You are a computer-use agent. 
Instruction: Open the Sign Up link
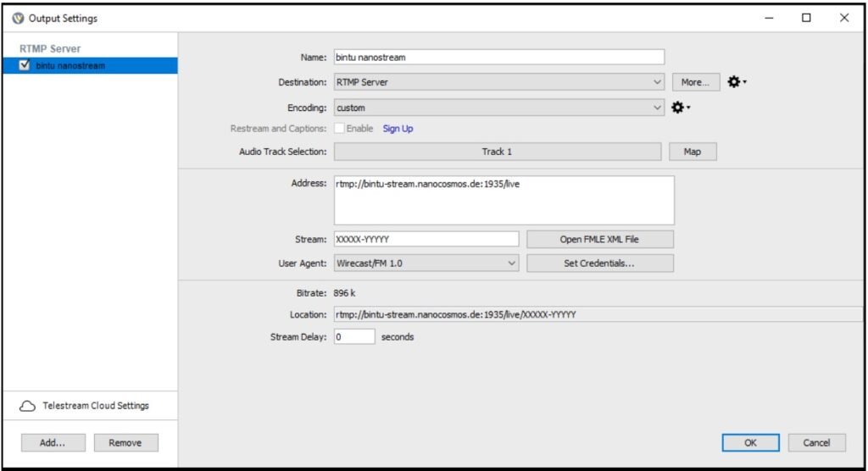coord(398,129)
